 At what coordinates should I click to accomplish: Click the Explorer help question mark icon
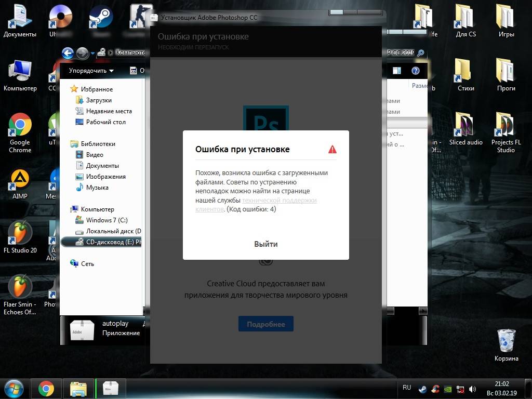click(415, 71)
